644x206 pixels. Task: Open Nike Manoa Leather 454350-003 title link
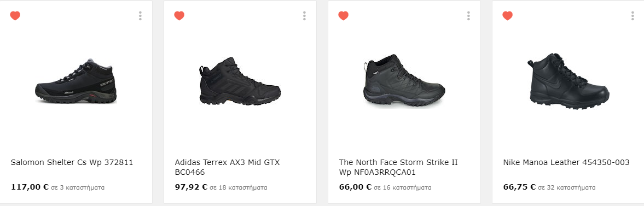[566, 162]
